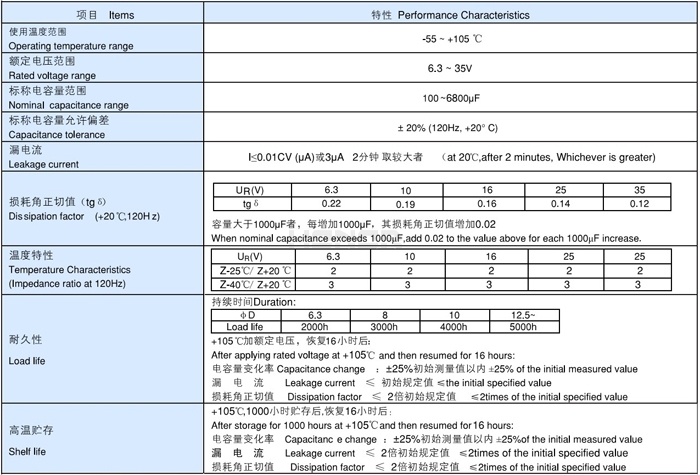Click the 100~6800μF capacitance value

[x=450, y=99]
